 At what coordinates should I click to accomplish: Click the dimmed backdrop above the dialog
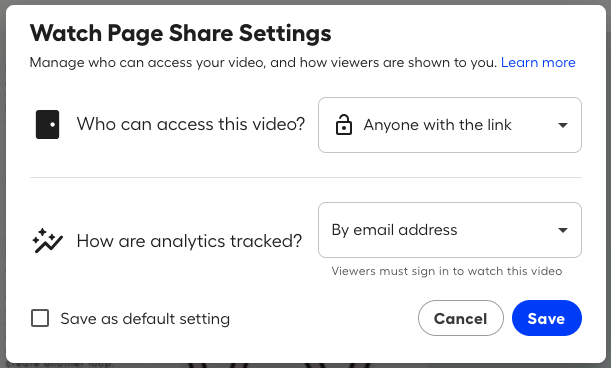[x=306, y=2]
